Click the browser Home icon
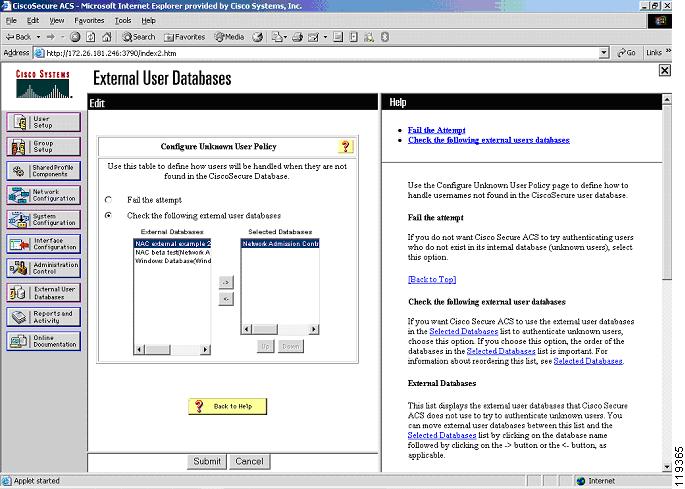This screenshot has width=685, height=489. click(x=107, y=37)
